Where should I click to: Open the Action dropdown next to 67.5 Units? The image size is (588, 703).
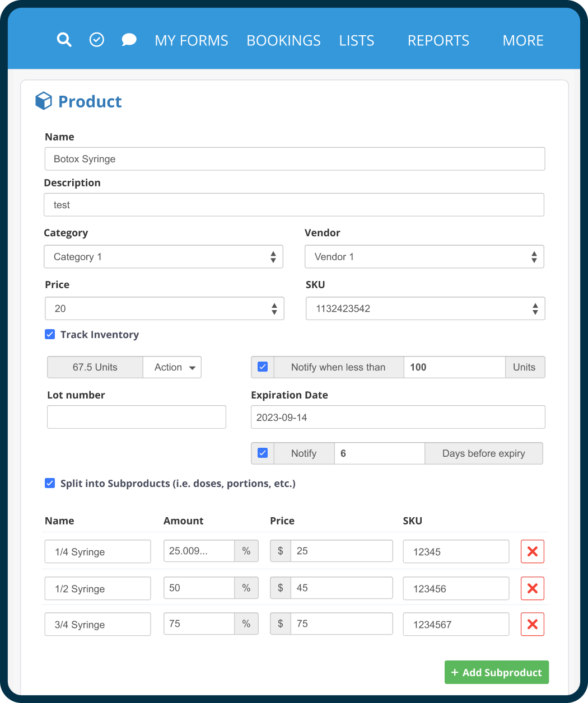pyautogui.click(x=172, y=367)
